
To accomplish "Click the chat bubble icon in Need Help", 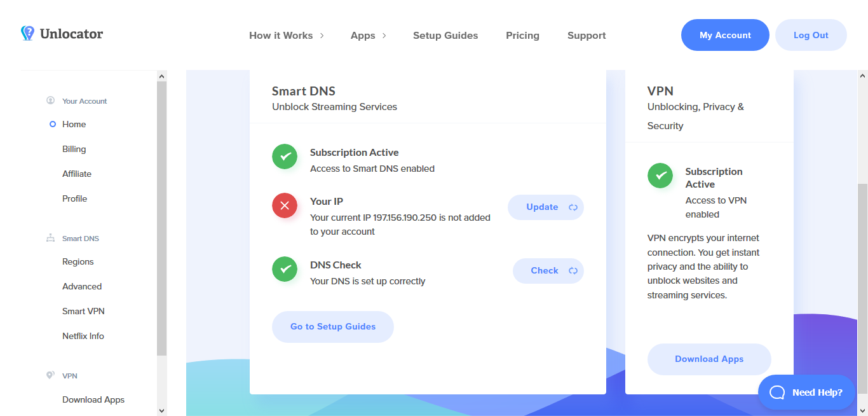I will pos(777,392).
